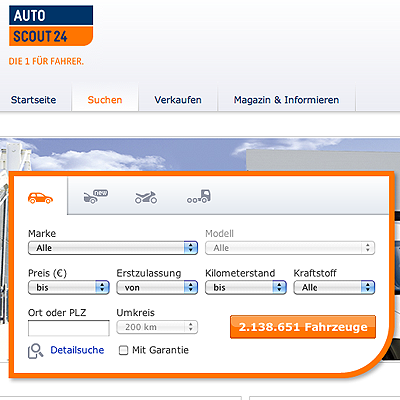Click the DIE 1 FÜR FAHRER slogan
Image resolution: width=400 pixels, height=400 pixels.
click(x=46, y=61)
